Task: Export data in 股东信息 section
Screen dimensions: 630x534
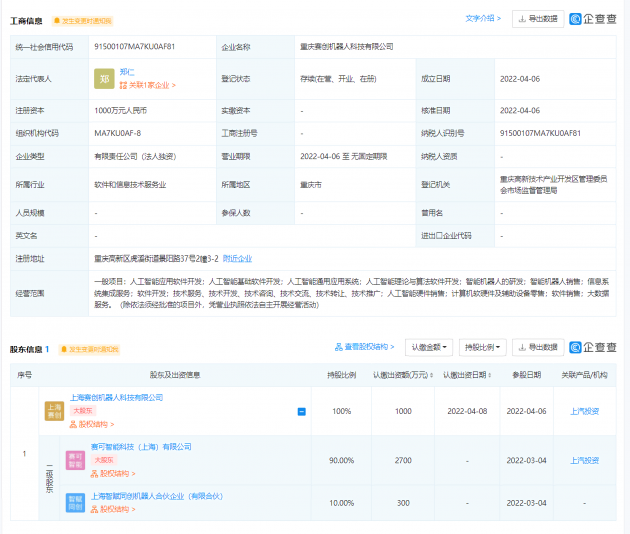Action: 538,347
